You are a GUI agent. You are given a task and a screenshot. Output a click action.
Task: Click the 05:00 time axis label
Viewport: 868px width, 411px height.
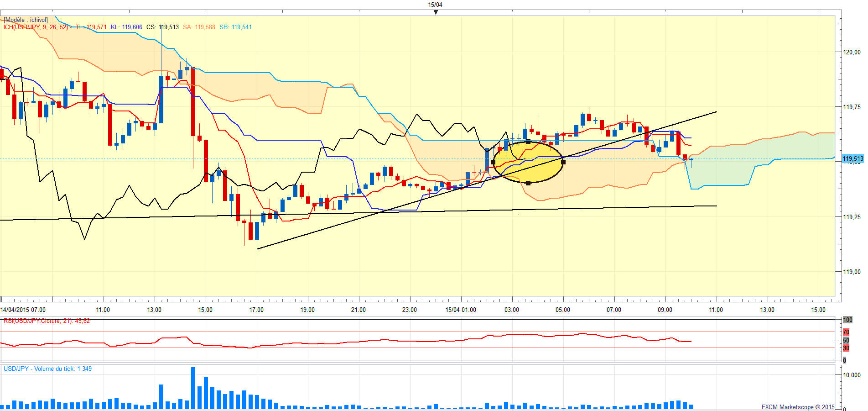point(563,310)
